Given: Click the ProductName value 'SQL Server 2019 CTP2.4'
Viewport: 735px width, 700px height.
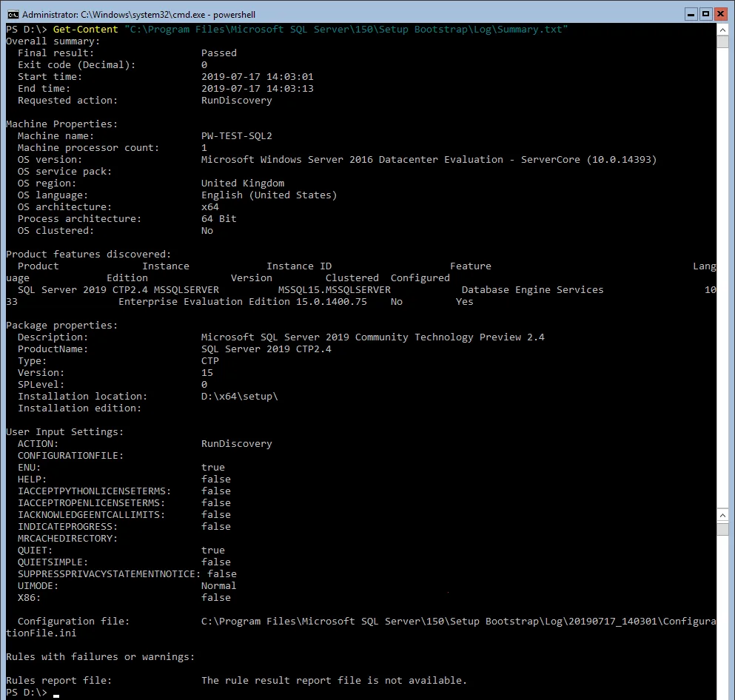Looking at the screenshot, I should (x=266, y=349).
